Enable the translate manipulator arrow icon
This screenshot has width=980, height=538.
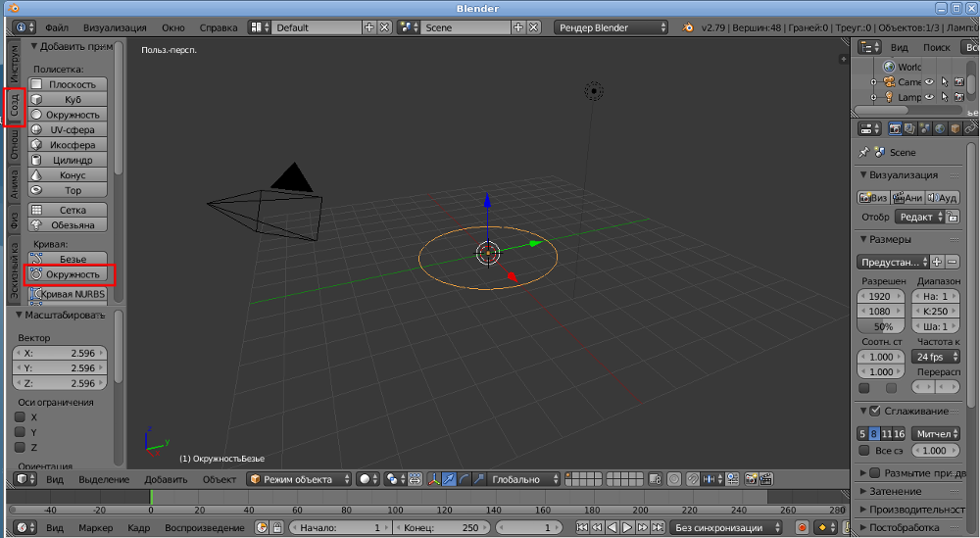point(449,479)
